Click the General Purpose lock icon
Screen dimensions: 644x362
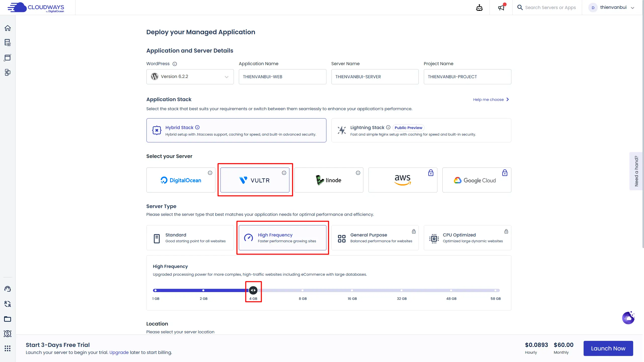click(414, 231)
